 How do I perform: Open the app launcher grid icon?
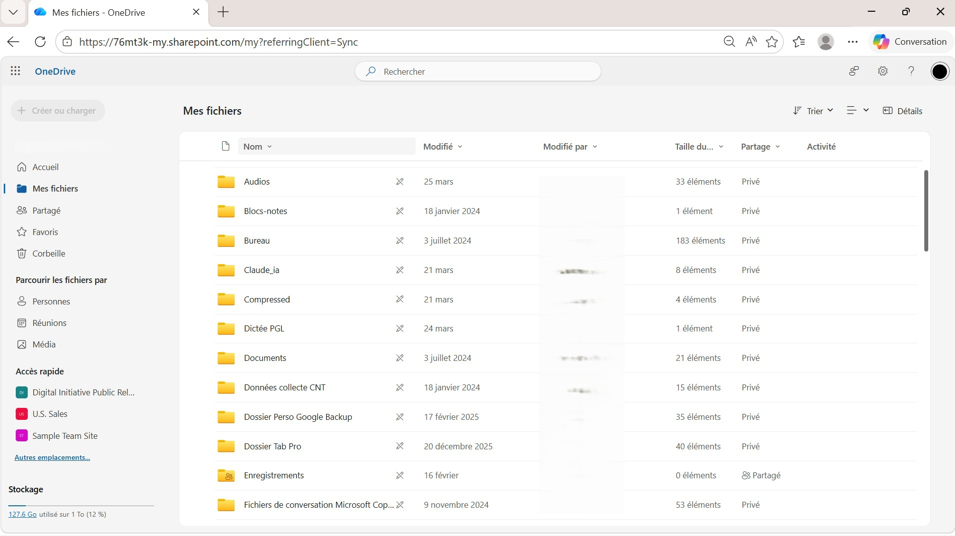(15, 71)
